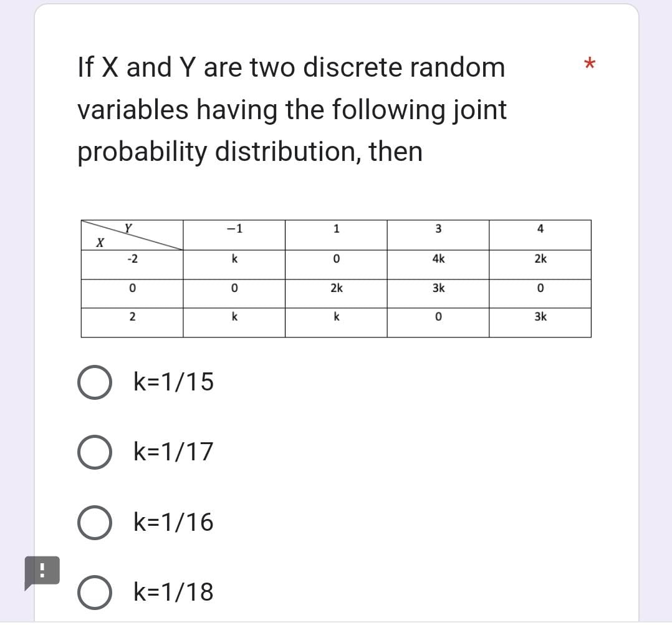
Task: Click the table cell containing 4k
Action: [x=439, y=259]
